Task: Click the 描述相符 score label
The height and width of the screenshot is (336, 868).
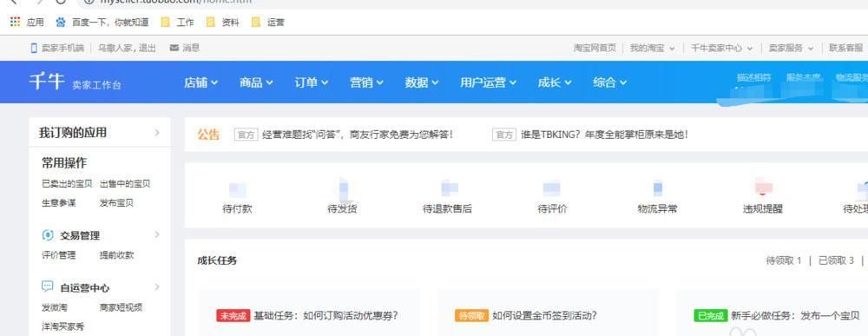Action: point(754,77)
